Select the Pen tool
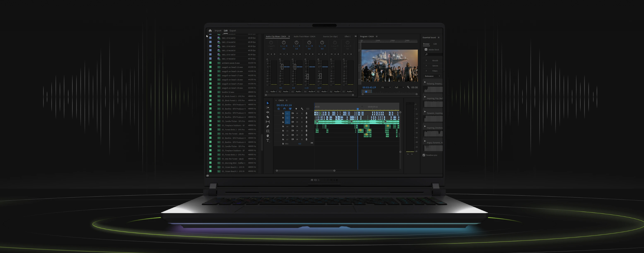This screenshot has height=253, width=644. pyautogui.click(x=268, y=126)
